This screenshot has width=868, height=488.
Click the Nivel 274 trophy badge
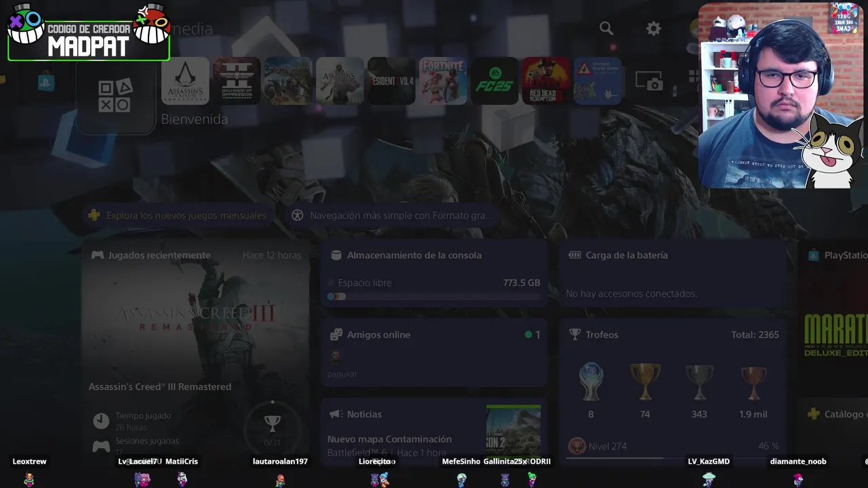(x=577, y=446)
